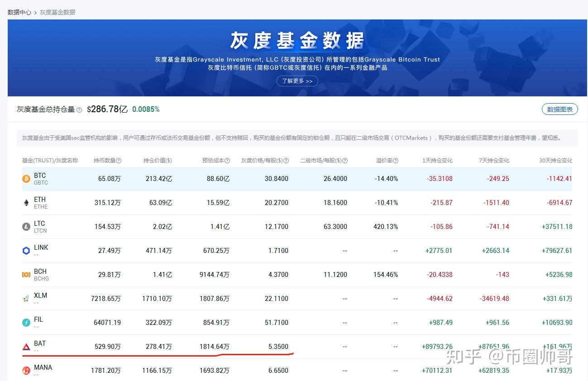588x381 pixels.
Task: Click 灰度基金数据 breadcrumb item
Action: tap(57, 12)
